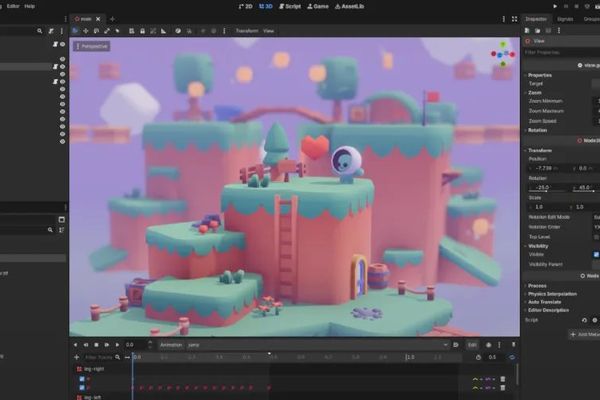This screenshot has height=400, width=600.
Task: Activate the Scale mode tool
Action: [107, 31]
